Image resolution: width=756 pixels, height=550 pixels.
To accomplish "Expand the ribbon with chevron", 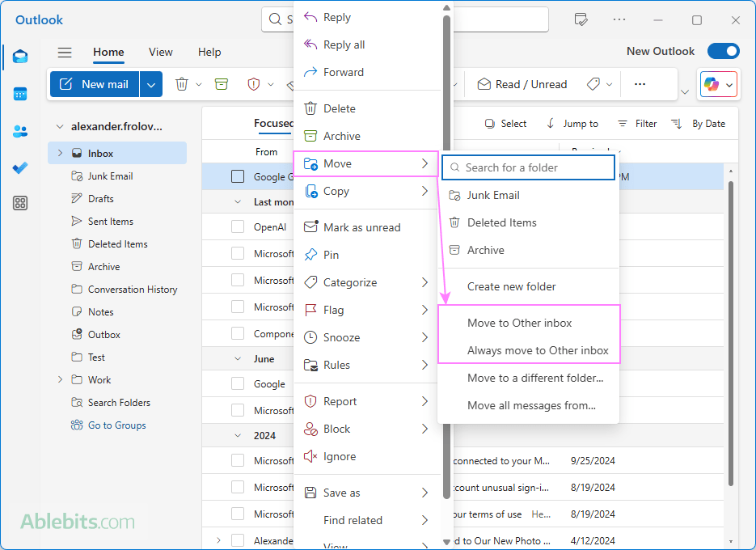I will (685, 91).
